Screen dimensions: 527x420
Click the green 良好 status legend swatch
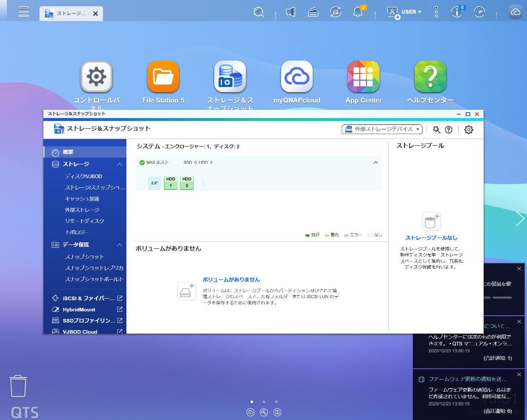(306, 235)
